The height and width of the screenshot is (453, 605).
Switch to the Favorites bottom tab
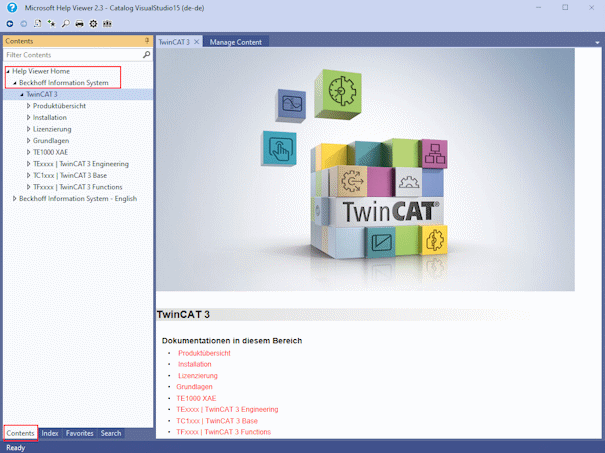pyautogui.click(x=80, y=433)
